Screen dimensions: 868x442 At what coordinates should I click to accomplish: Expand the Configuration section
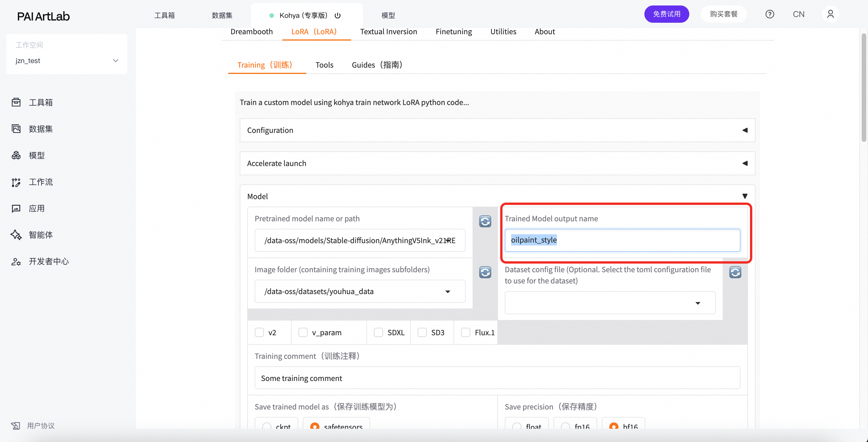click(497, 130)
